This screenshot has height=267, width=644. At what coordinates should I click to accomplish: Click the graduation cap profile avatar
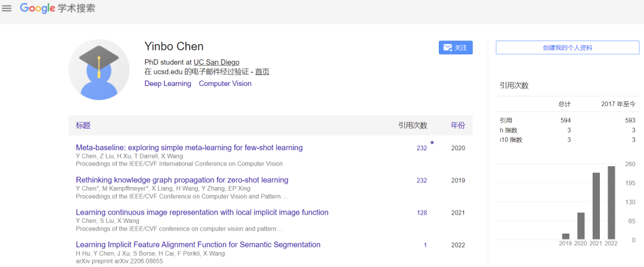[x=99, y=69]
